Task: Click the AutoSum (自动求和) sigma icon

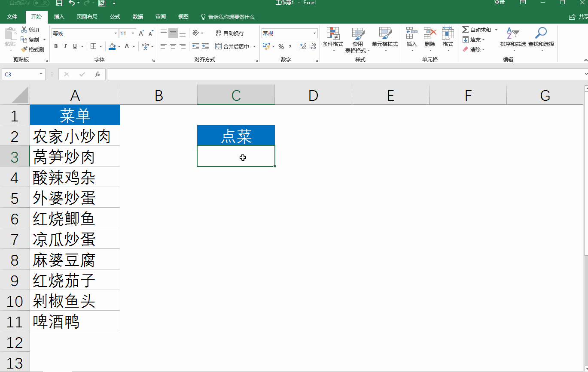Action: pos(465,30)
